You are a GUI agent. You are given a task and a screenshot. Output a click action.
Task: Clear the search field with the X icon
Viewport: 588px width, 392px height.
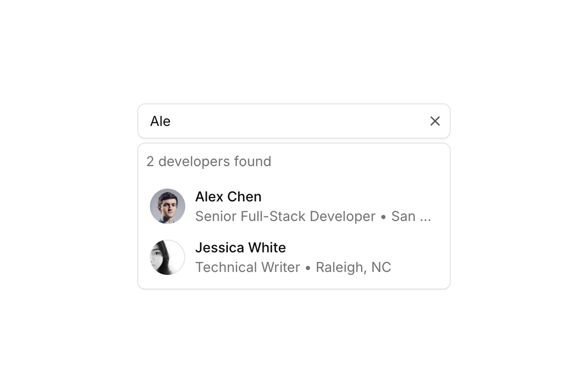point(435,121)
